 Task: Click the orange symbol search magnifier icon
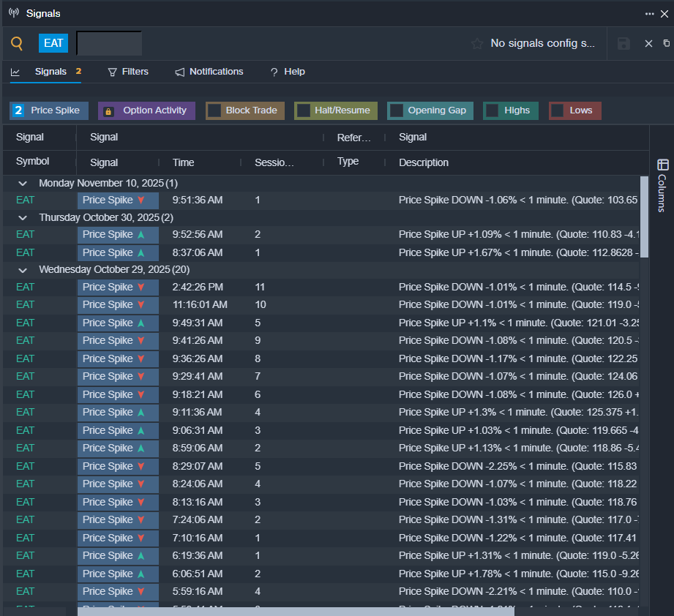[x=17, y=43]
